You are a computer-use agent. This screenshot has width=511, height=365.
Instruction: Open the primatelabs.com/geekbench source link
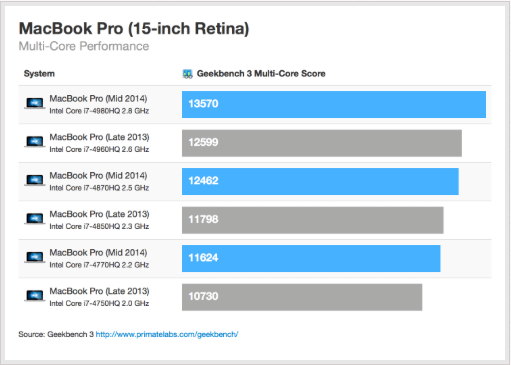click(167, 334)
